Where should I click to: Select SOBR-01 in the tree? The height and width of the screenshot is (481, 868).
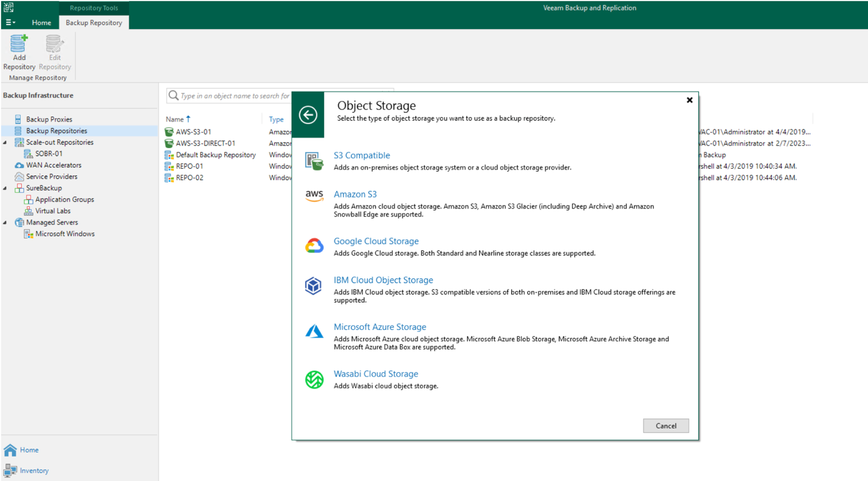49,154
